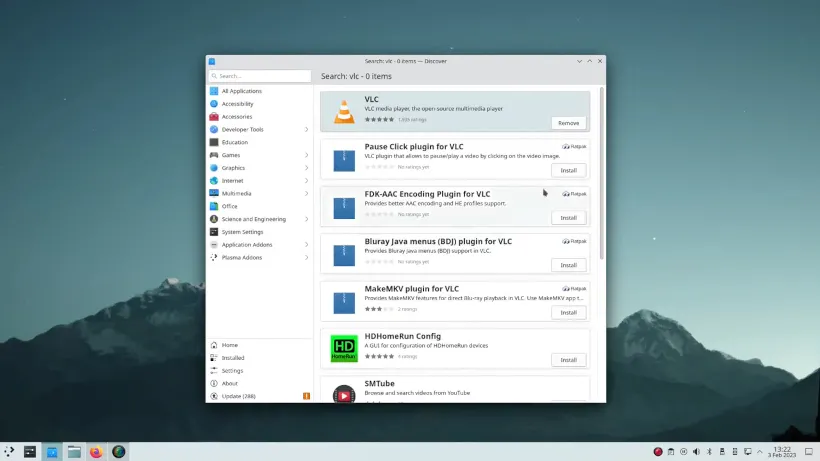Click the Discover taskbar entry

tap(52, 452)
